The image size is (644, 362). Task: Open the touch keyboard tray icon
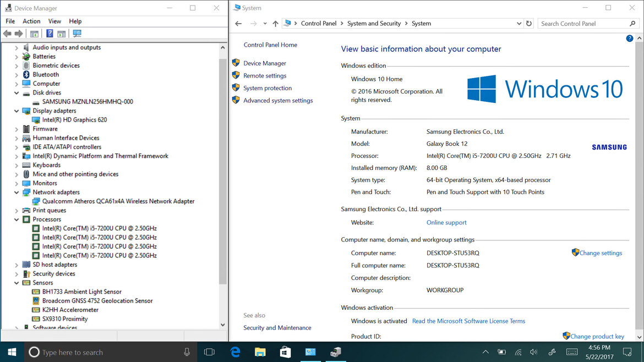click(572, 352)
